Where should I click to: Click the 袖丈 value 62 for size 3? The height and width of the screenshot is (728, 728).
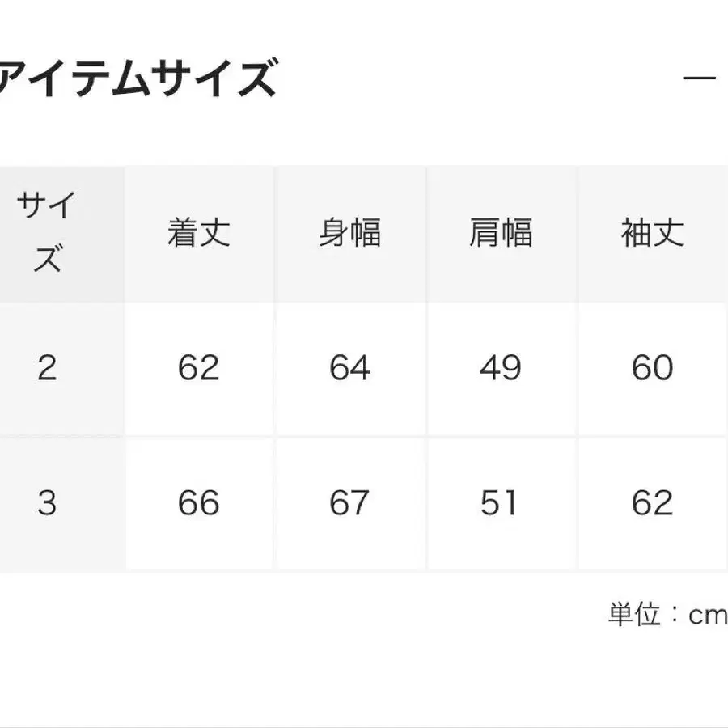point(652,503)
